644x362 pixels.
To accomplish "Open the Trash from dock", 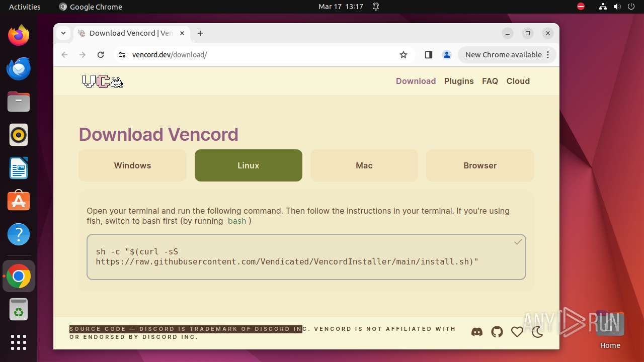I will [19, 310].
